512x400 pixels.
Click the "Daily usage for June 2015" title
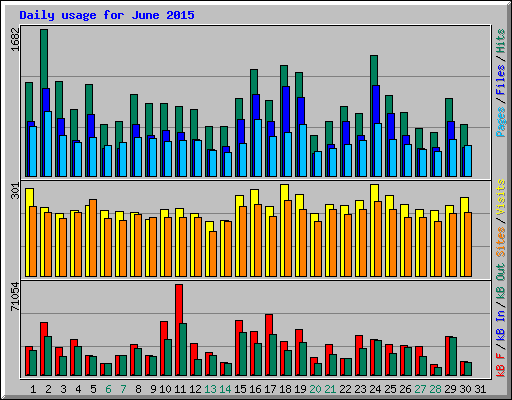pos(107,16)
